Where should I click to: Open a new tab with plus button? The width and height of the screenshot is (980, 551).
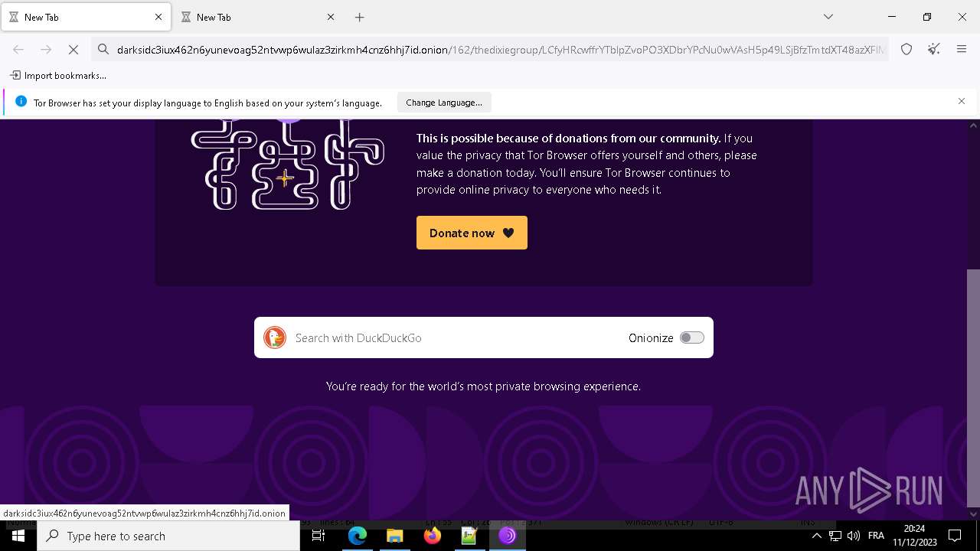(359, 17)
